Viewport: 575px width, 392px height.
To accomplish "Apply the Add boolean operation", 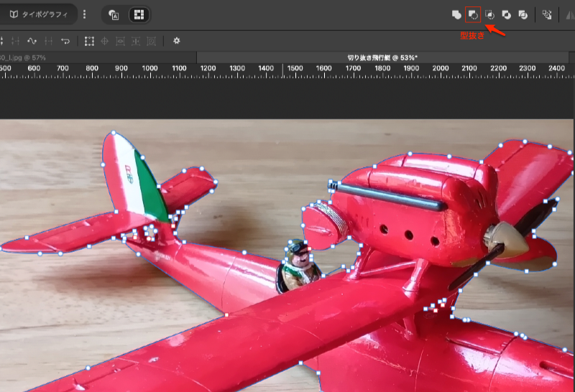I will (x=456, y=14).
